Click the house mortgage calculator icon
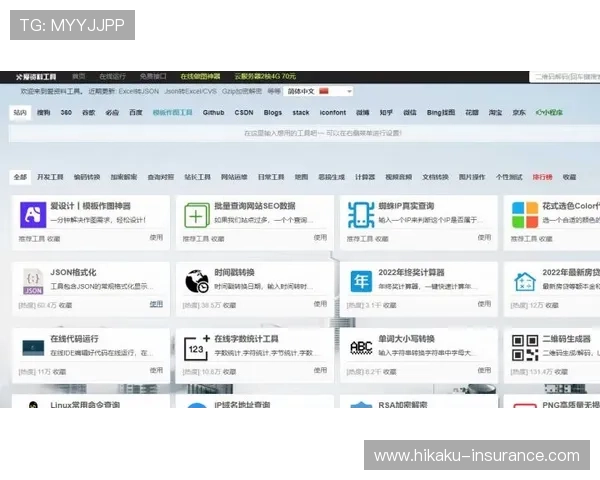This screenshot has height=480, width=600. (525, 282)
